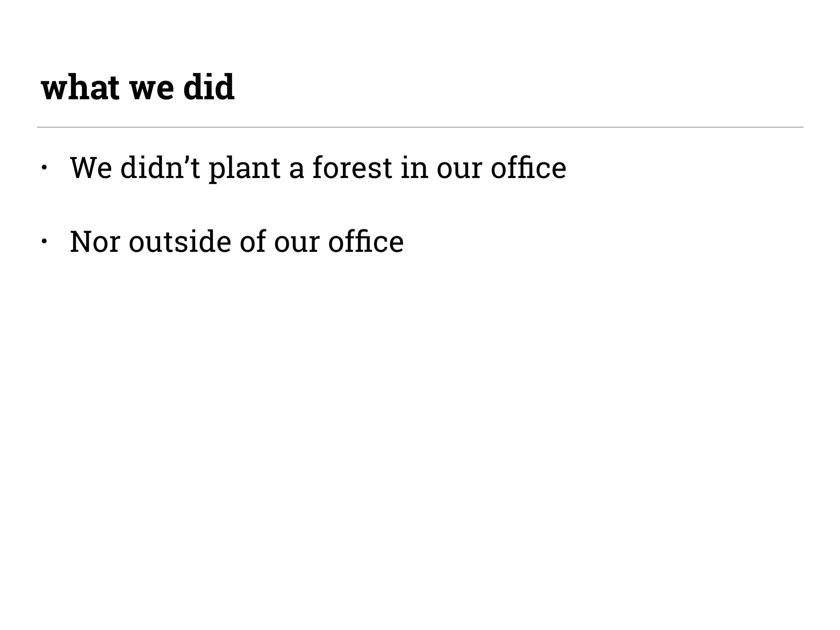Click "office" at end of second bullet
The height and width of the screenshot is (630, 840).
(366, 241)
